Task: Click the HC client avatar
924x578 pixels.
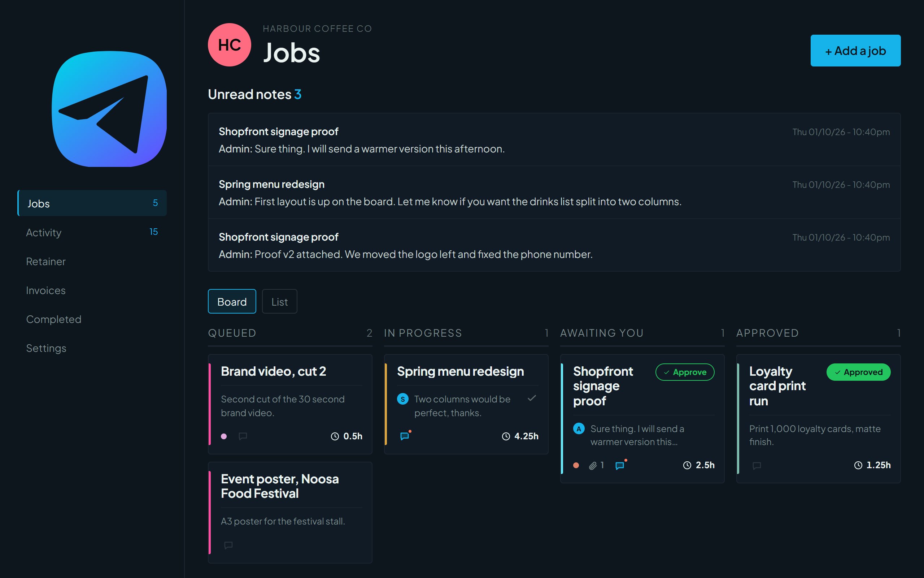Action: 230,45
